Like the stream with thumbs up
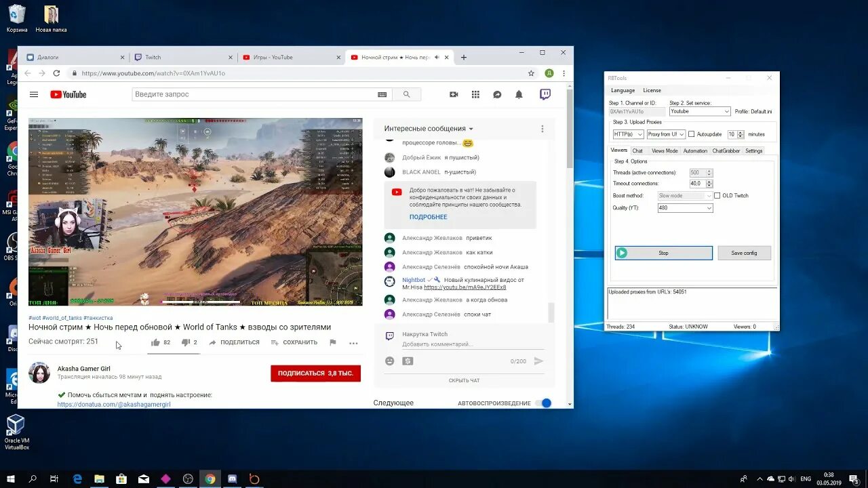The image size is (868, 488). [155, 342]
